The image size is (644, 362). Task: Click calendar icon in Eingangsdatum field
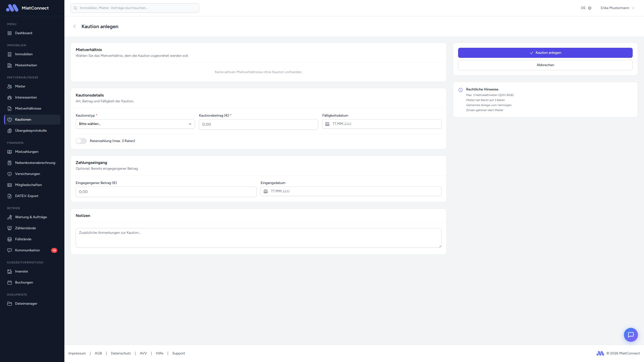[x=266, y=191]
